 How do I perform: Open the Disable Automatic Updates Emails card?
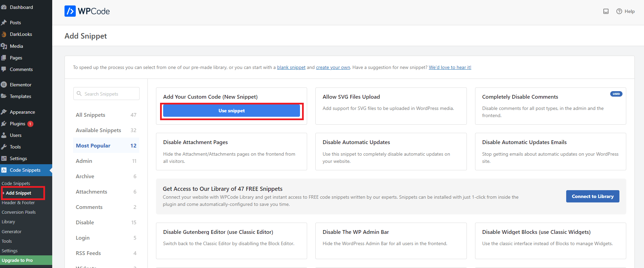550,152
